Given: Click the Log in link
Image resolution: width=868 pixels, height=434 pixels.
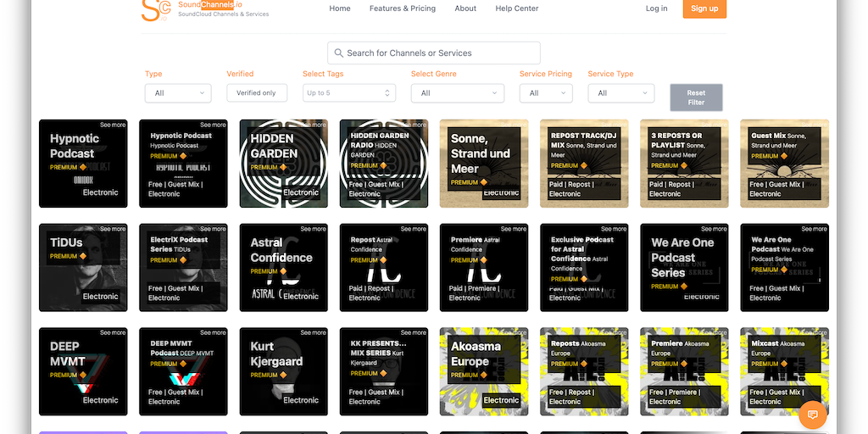Looking at the screenshot, I should [x=657, y=8].
